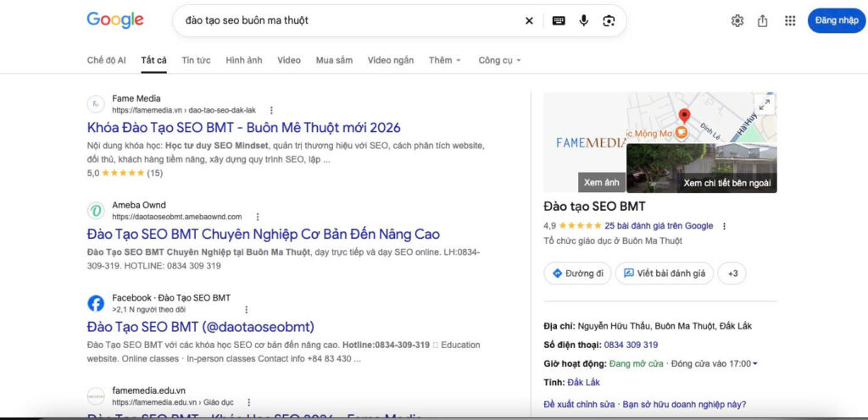Click the '>2,1 N người theo dõi' text

point(149,309)
